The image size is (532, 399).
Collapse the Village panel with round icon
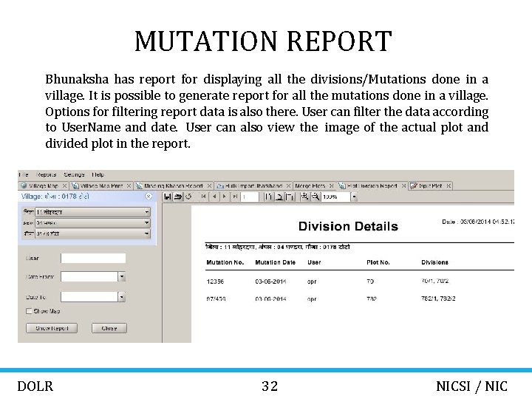click(149, 196)
